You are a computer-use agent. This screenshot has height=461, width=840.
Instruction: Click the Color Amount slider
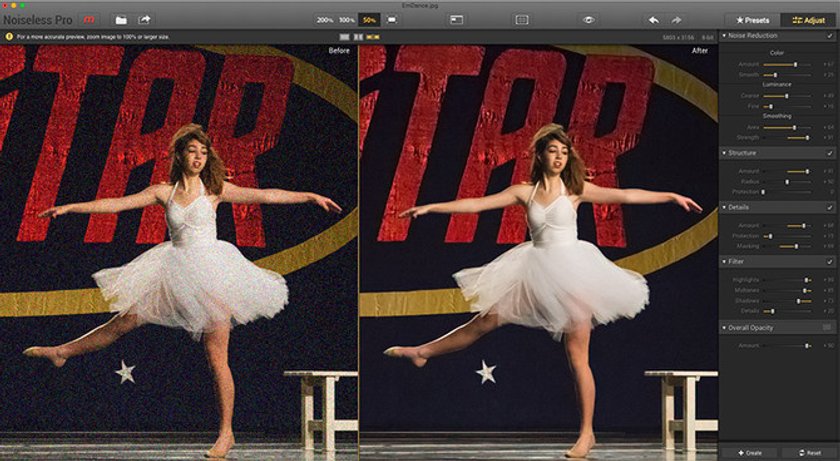pos(786,64)
